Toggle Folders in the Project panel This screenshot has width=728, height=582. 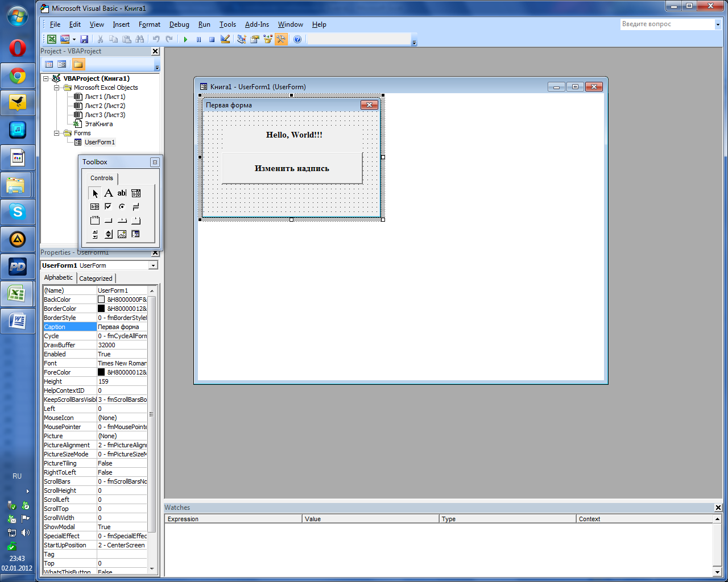(78, 64)
